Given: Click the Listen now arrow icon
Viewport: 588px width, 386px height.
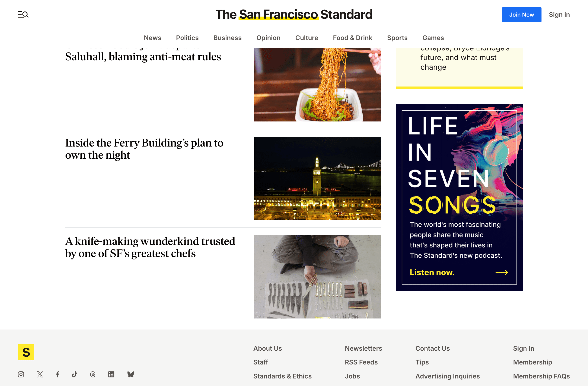Looking at the screenshot, I should tap(502, 272).
